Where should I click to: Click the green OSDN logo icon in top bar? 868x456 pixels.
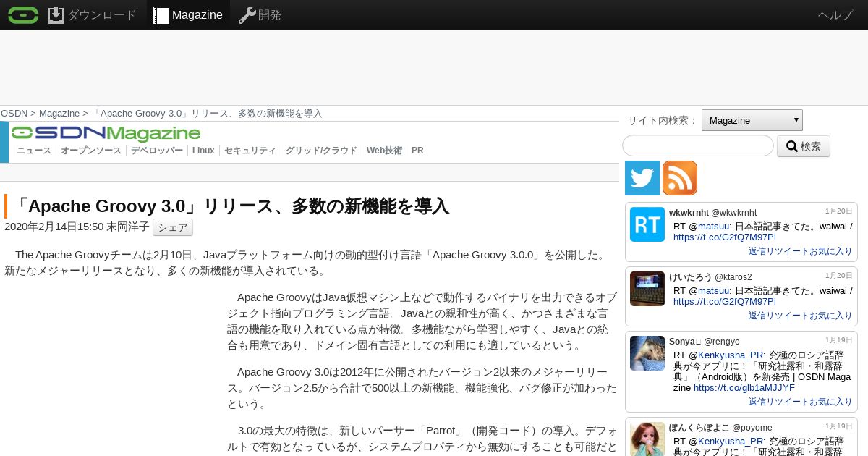pyautogui.click(x=23, y=14)
